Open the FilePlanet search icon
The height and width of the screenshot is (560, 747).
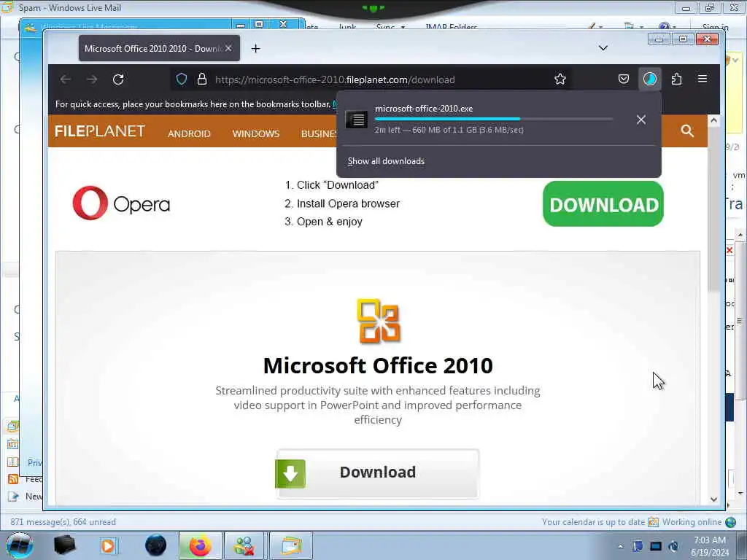[x=687, y=131]
